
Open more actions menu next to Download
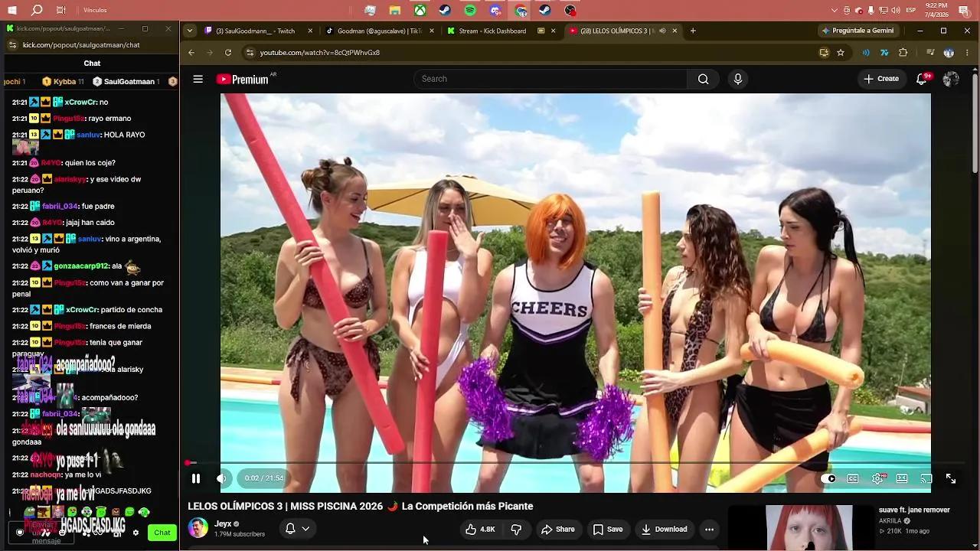709,529
